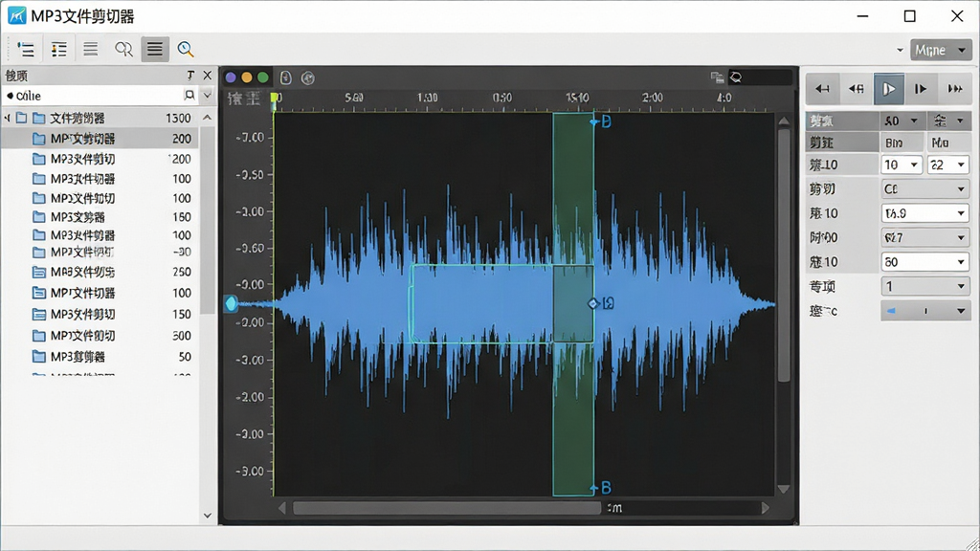The width and height of the screenshot is (980, 551).
Task: Click the globe icon in the waveform header
Action: click(307, 78)
